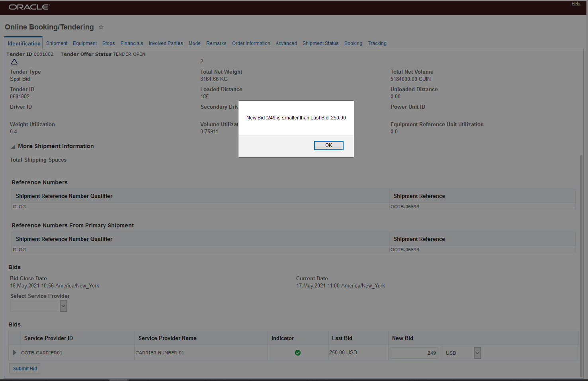Click the GLOG qualifier under Reference Numbers
This screenshot has height=381, width=588.
tap(19, 207)
